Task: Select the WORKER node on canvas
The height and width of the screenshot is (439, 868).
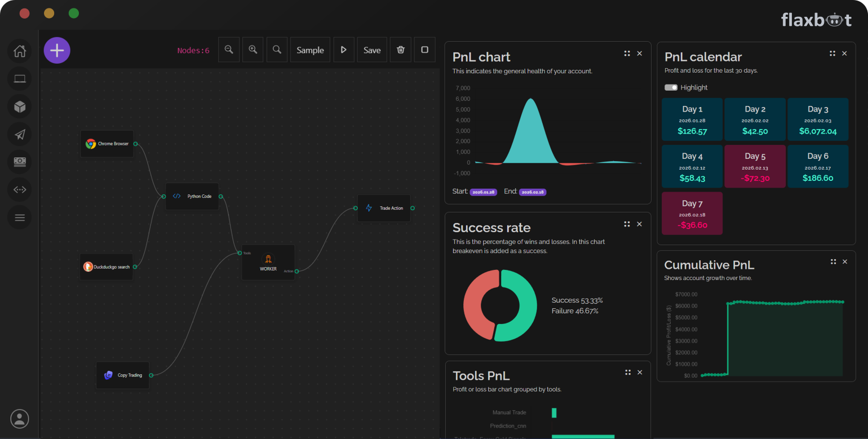Action: (268, 263)
